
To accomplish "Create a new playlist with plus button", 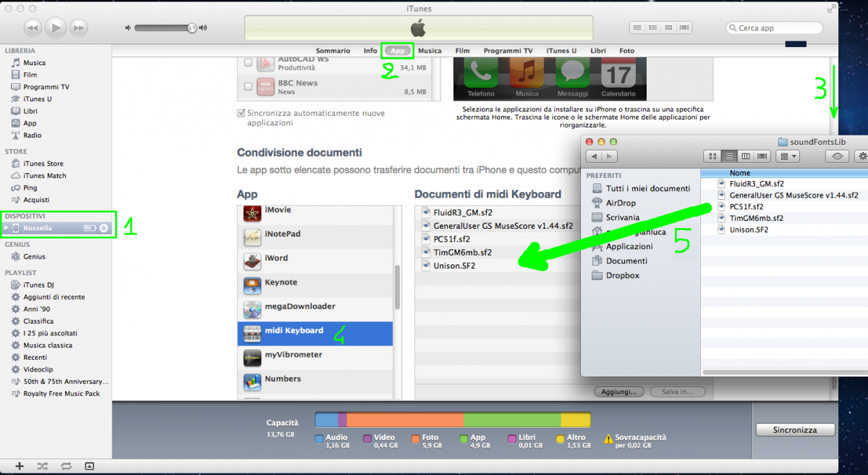I will pyautogui.click(x=20, y=466).
